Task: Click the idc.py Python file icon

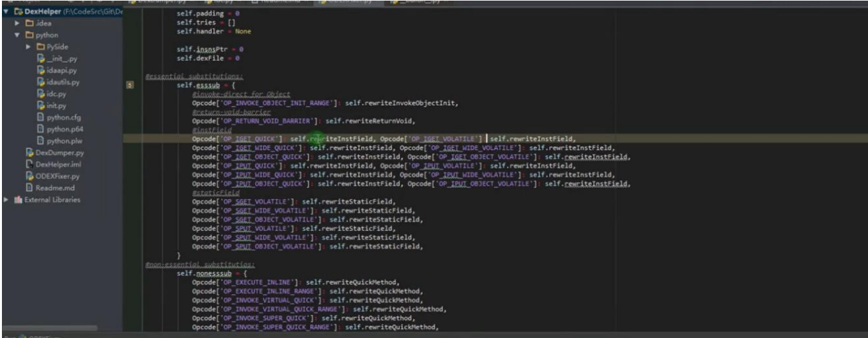Action: pos(40,94)
